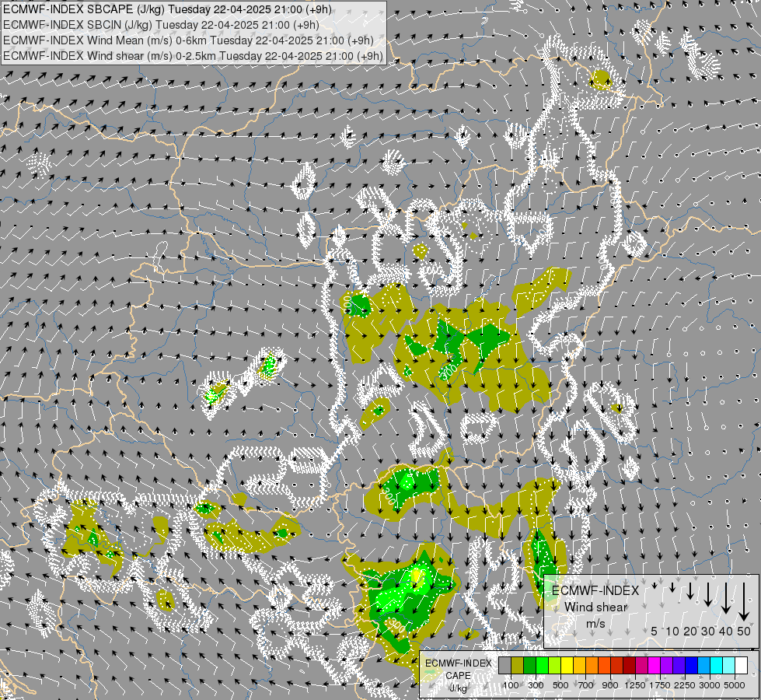Select the Wind shear 0-2.5km legend line

click(193, 56)
